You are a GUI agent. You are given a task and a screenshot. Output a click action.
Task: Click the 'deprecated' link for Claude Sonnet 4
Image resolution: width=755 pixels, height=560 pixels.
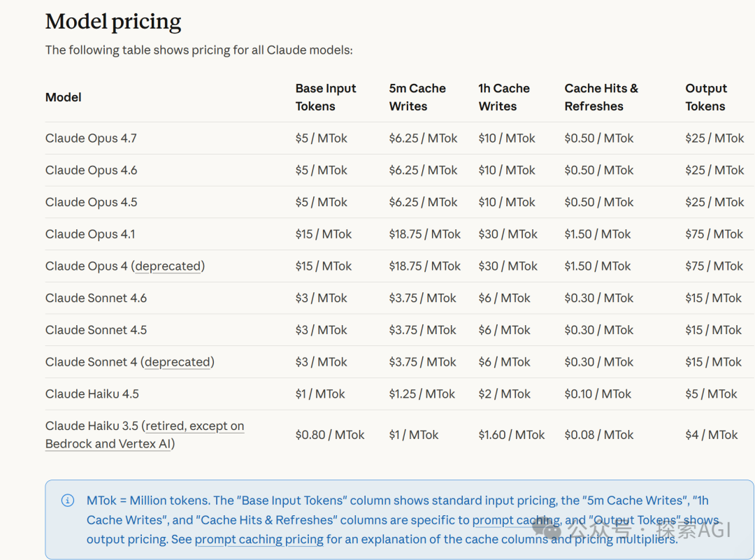[x=178, y=362]
